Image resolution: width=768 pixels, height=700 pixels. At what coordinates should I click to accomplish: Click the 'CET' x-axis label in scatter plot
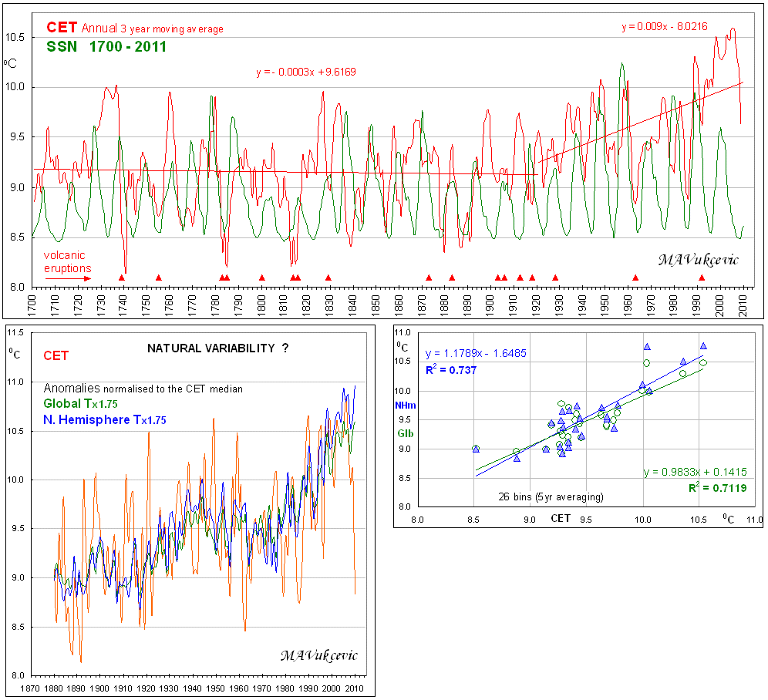click(561, 518)
